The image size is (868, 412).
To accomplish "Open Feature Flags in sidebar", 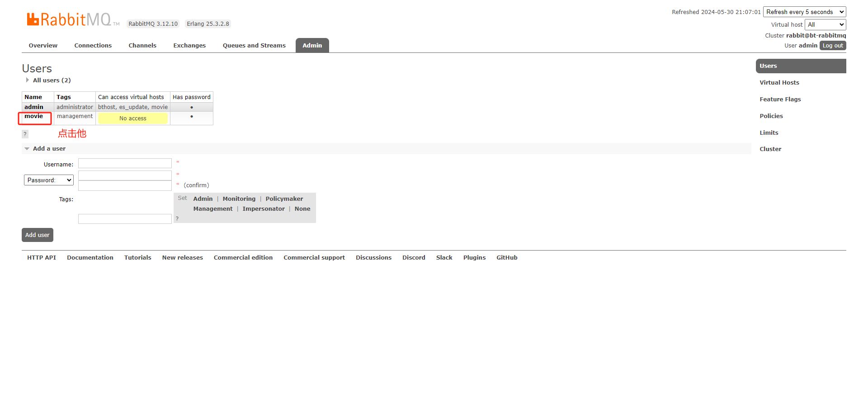I will pyautogui.click(x=780, y=99).
